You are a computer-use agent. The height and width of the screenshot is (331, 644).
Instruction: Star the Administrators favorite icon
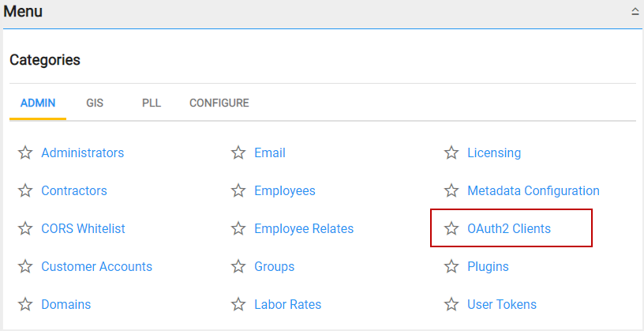point(25,152)
